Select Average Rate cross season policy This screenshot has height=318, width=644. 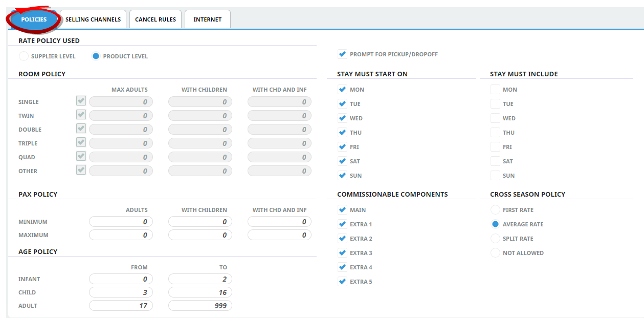(495, 224)
